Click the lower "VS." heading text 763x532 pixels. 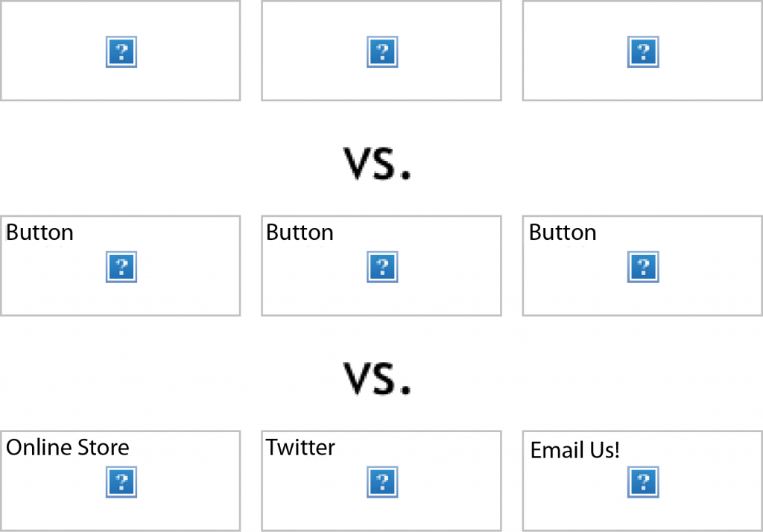pos(377,379)
